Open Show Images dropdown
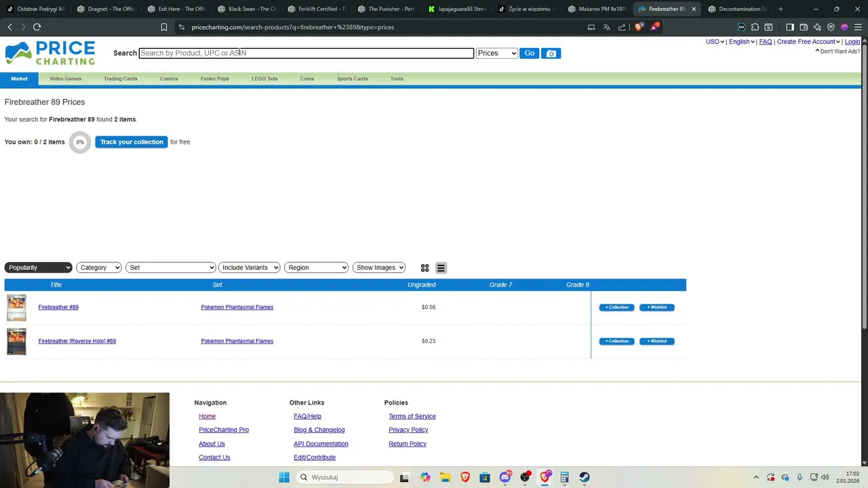 (x=379, y=268)
